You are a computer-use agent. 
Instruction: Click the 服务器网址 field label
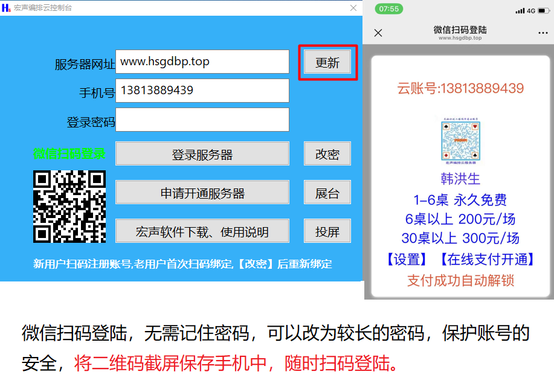point(85,64)
